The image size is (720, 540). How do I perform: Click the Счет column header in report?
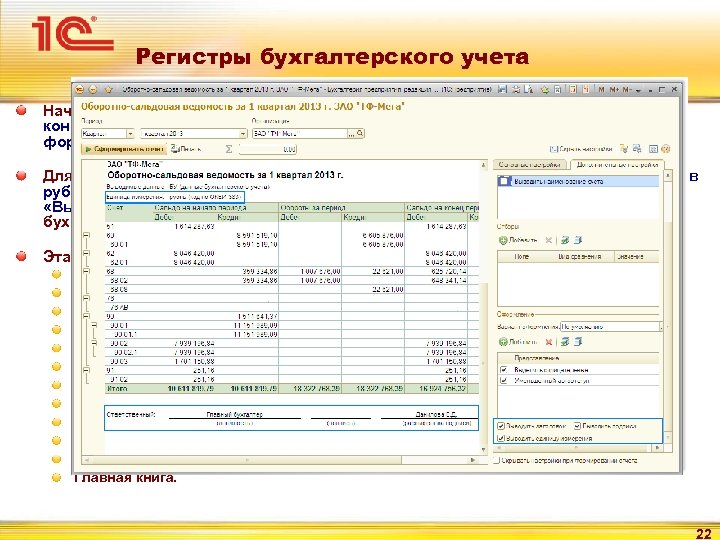115,208
